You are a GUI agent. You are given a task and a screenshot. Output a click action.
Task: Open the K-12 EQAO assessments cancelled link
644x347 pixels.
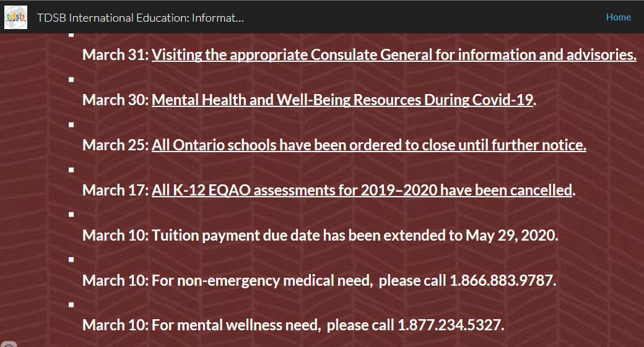pyautogui.click(x=362, y=191)
